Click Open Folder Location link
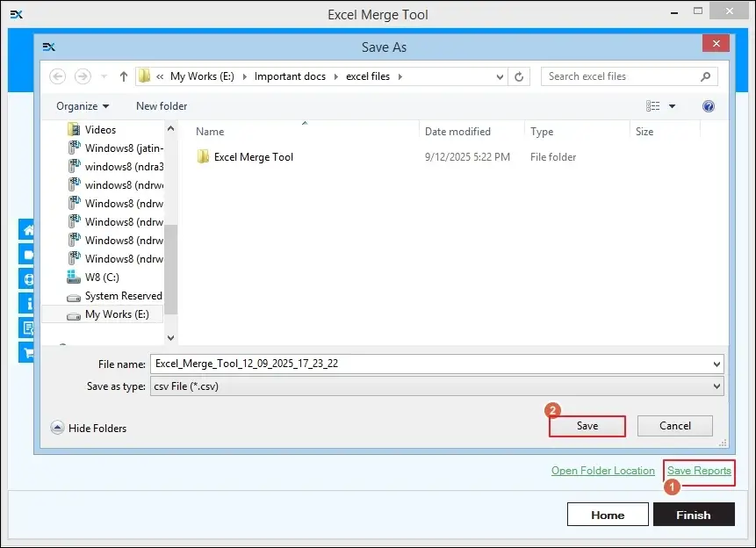756x548 pixels. point(602,471)
